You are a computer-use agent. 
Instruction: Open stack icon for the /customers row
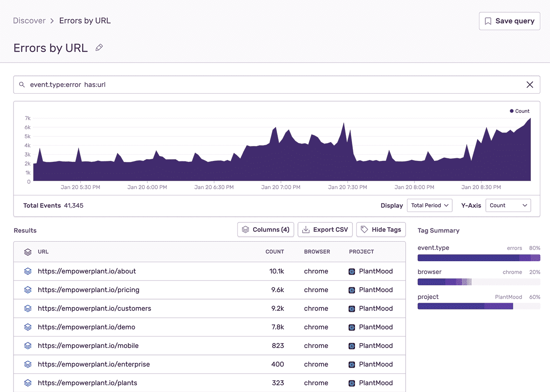(x=28, y=309)
